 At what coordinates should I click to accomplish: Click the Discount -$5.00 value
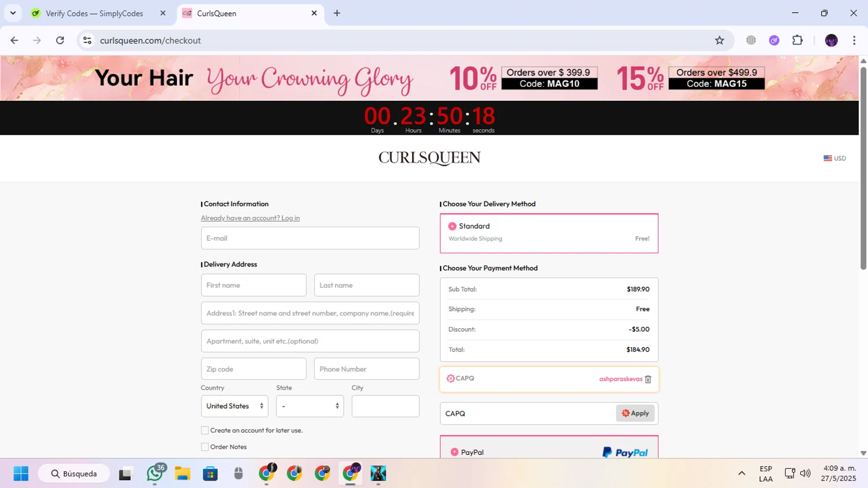pyautogui.click(x=639, y=329)
